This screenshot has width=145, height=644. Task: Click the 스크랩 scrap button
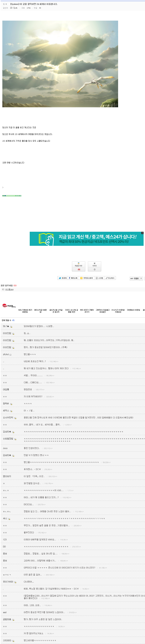99,278
